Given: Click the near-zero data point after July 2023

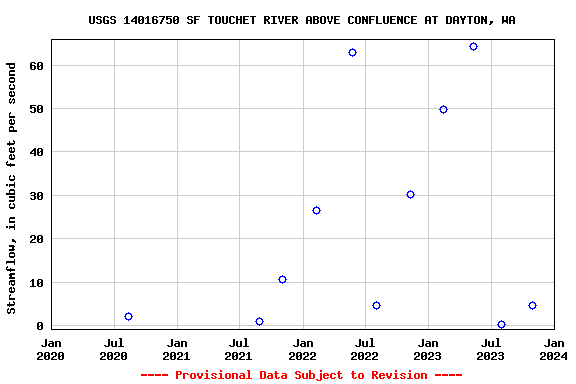Looking at the screenshot, I should [501, 324].
